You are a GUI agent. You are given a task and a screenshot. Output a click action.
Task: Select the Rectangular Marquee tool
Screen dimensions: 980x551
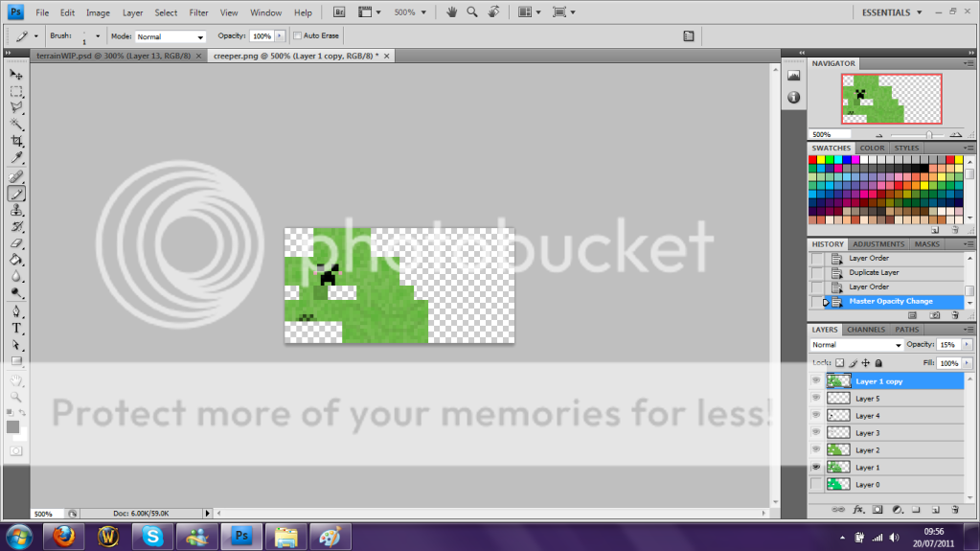coord(16,91)
